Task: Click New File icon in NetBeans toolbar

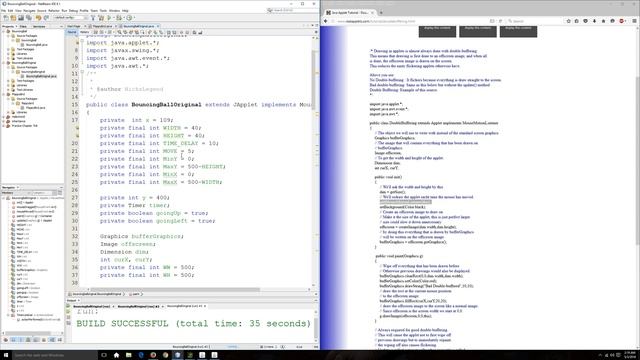Action: pos(6,18)
